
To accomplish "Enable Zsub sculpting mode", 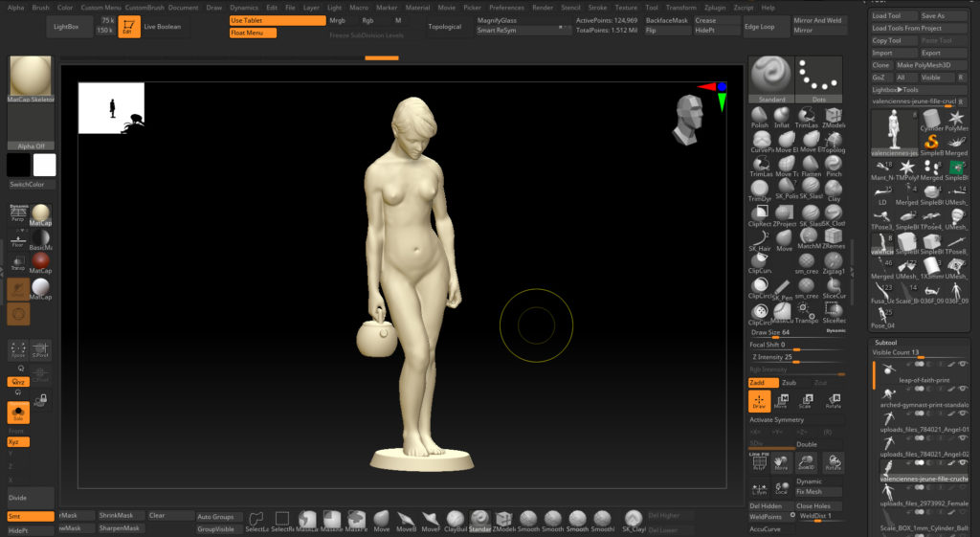I will (x=789, y=382).
